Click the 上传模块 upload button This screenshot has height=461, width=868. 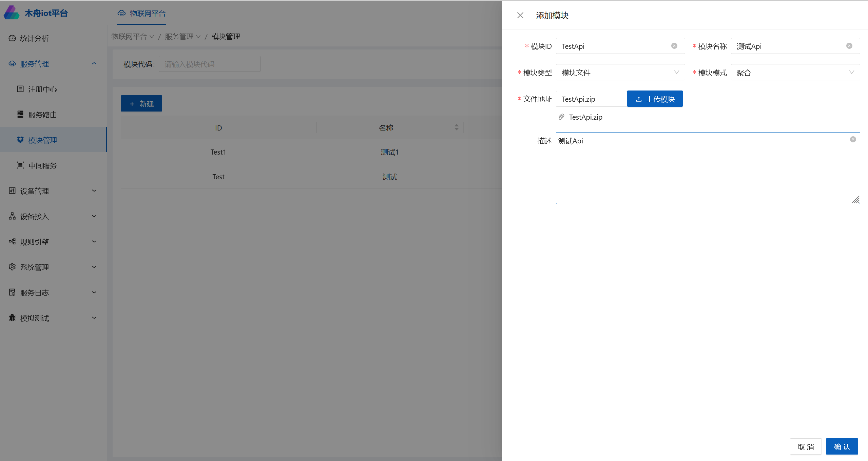(655, 99)
